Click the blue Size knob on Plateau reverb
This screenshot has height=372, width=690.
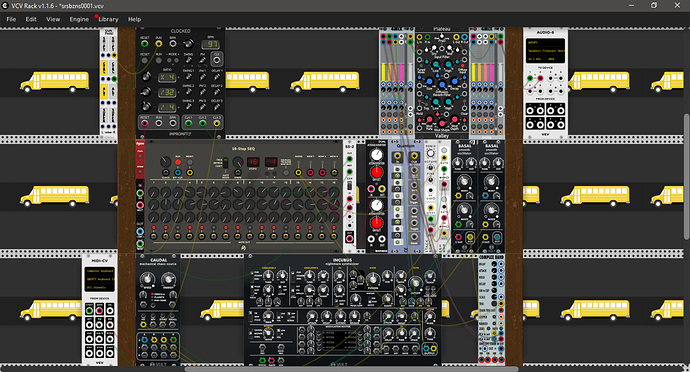(429, 81)
